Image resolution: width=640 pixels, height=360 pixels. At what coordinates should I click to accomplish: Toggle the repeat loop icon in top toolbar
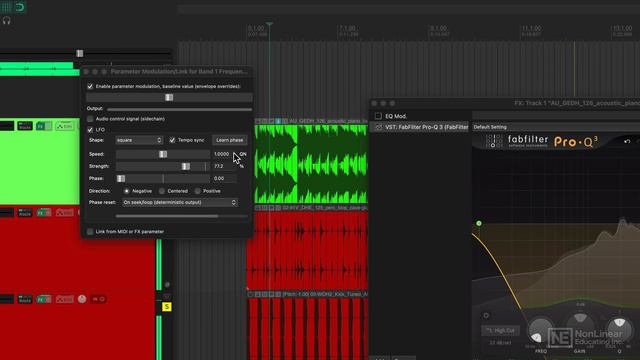pyautogui.click(x=20, y=7)
